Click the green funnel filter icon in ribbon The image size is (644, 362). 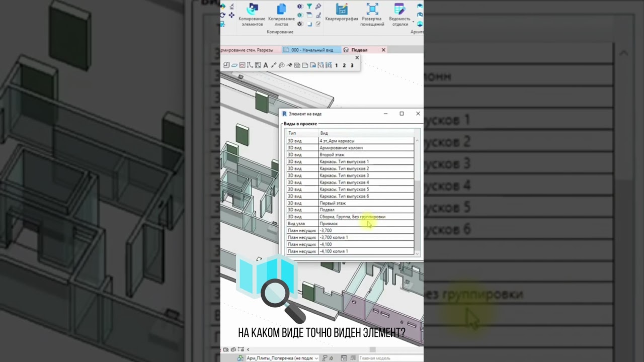click(309, 7)
